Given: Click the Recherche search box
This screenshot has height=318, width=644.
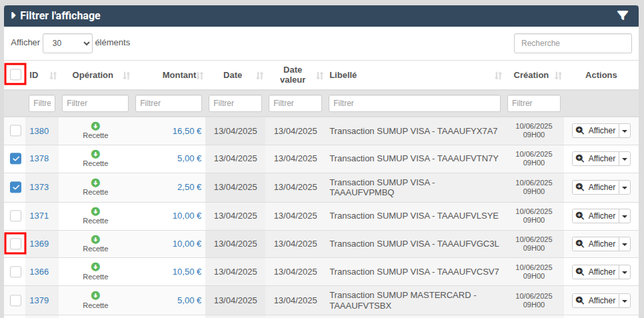Looking at the screenshot, I should [573, 43].
